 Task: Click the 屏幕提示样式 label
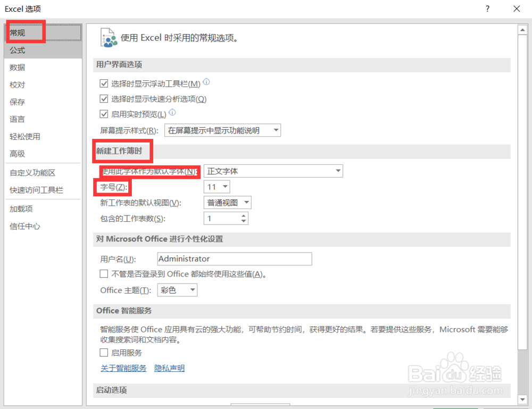click(129, 130)
